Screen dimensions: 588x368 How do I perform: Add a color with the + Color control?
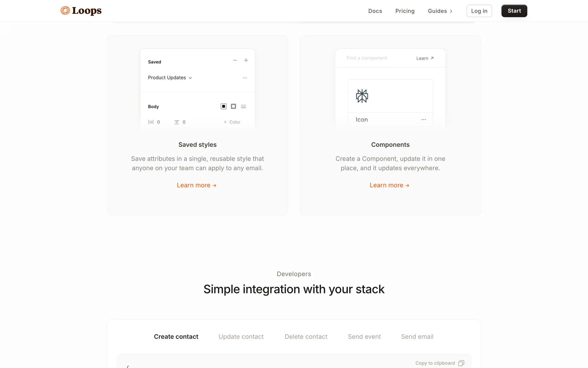pos(232,122)
